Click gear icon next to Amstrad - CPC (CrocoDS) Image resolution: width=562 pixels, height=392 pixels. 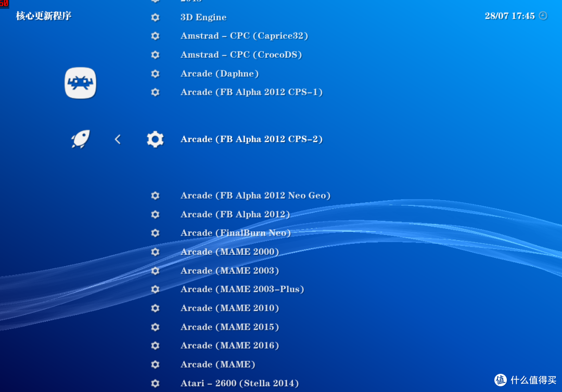coord(155,55)
